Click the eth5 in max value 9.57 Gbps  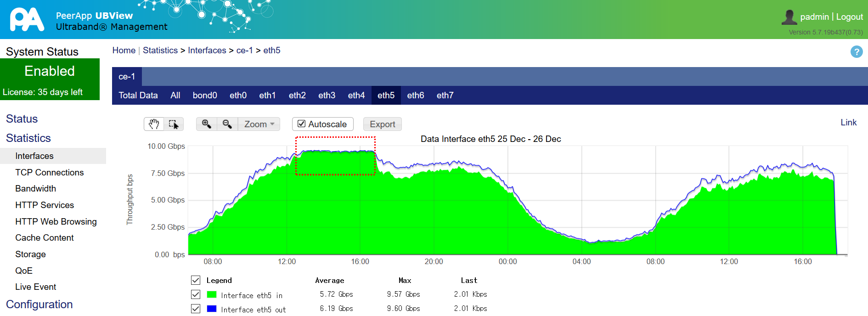(x=403, y=294)
